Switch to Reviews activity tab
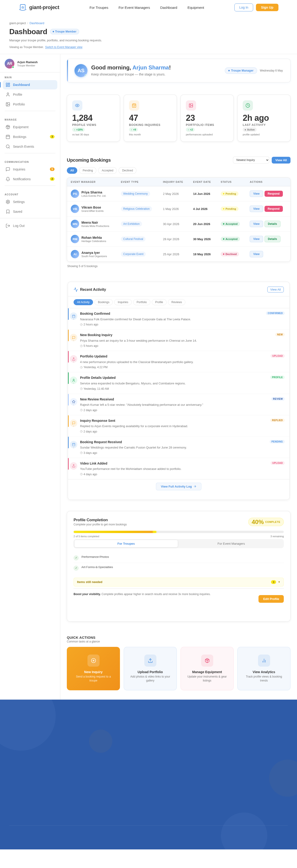This screenshot has width=297, height=868. click(x=177, y=302)
